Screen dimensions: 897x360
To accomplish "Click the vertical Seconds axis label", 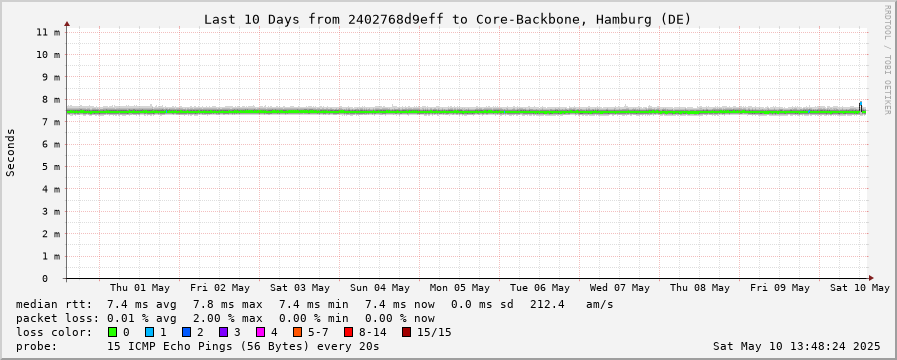I will pyautogui.click(x=10, y=152).
